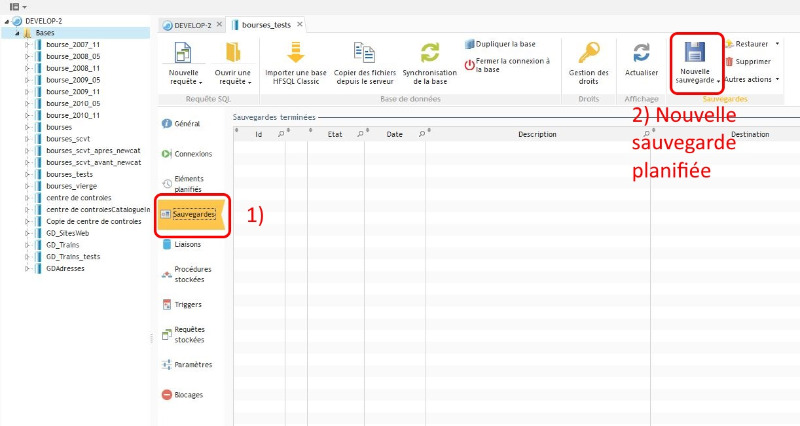
Task: Click the Nouvelle sauvegarde floppy icon
Action: click(x=694, y=52)
